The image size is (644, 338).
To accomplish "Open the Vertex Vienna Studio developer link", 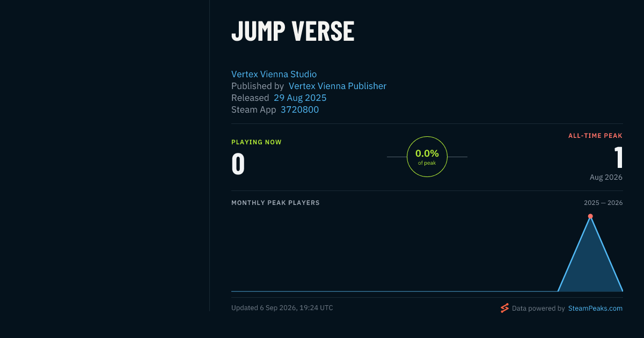I will (274, 74).
